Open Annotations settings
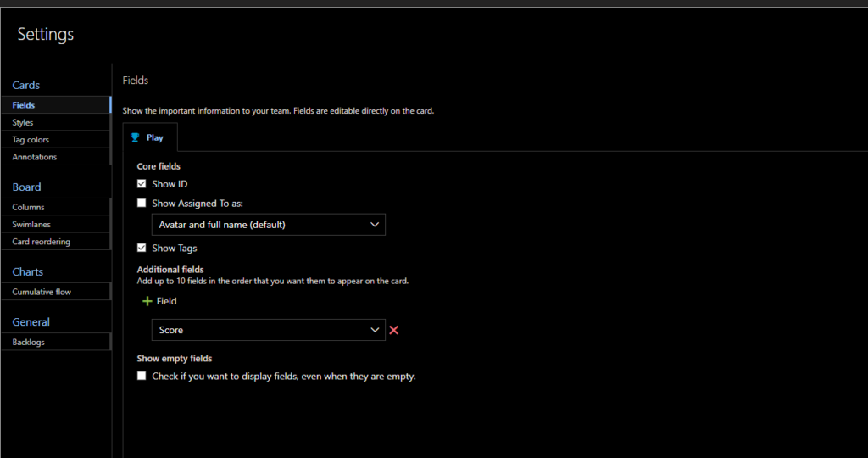Screen dimensions: 868x458 click(x=56, y=157)
